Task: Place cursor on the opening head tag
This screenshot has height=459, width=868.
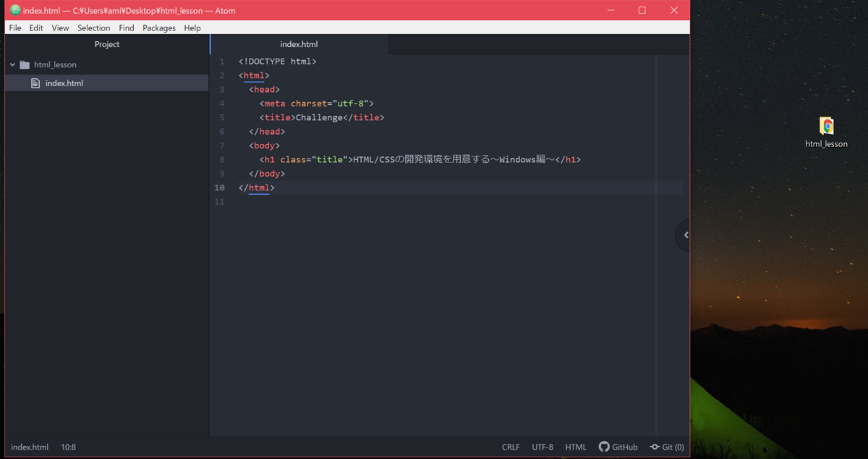Action: pos(265,90)
